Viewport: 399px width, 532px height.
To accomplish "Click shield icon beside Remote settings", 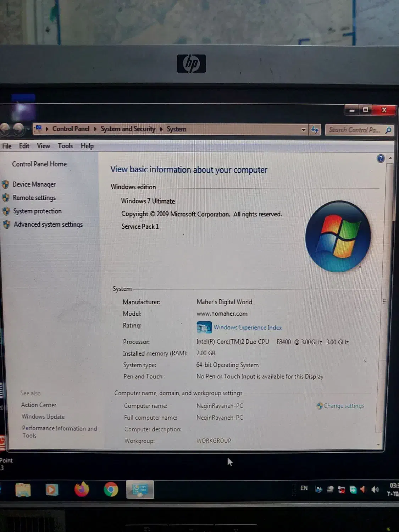I will pos(6,198).
